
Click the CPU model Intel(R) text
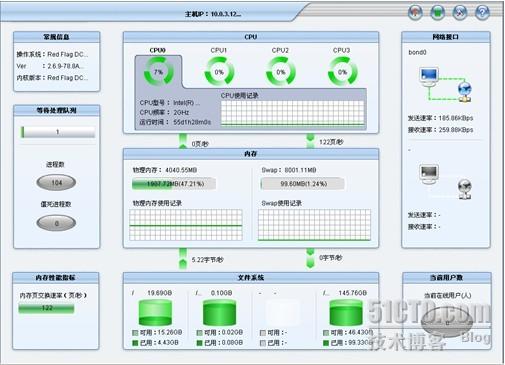(170, 103)
